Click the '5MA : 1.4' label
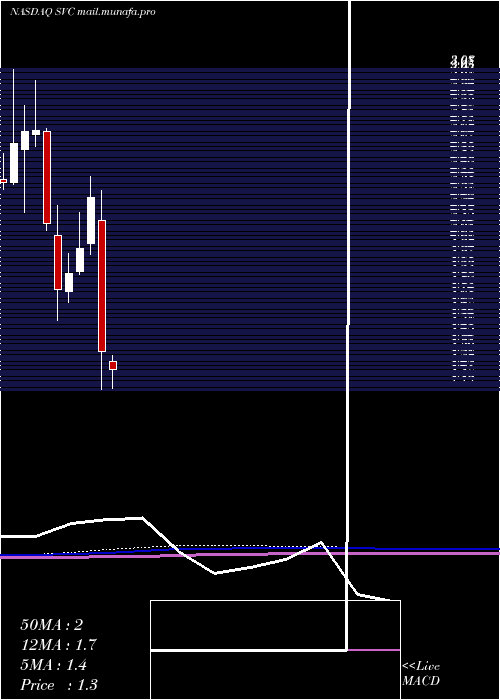This screenshot has height=700, width=500. pos(54,665)
